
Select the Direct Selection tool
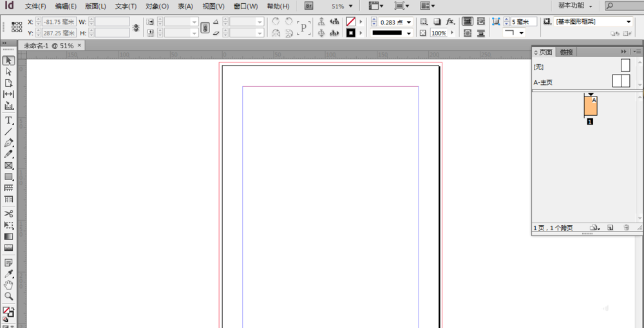8,72
